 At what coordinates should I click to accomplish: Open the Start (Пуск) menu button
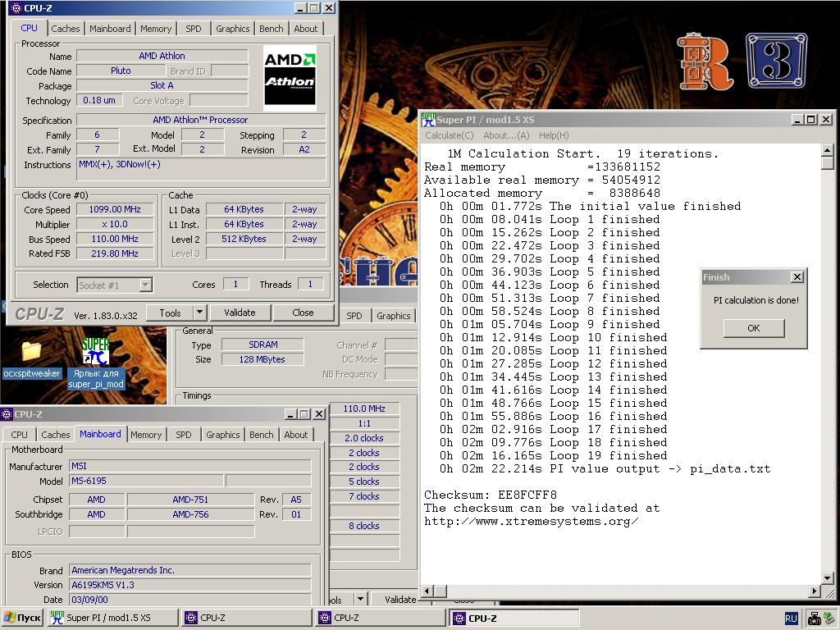click(22, 618)
